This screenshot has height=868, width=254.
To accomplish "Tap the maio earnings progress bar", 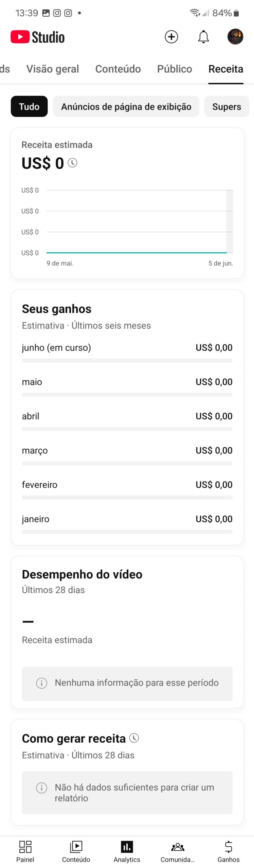I will [127, 395].
